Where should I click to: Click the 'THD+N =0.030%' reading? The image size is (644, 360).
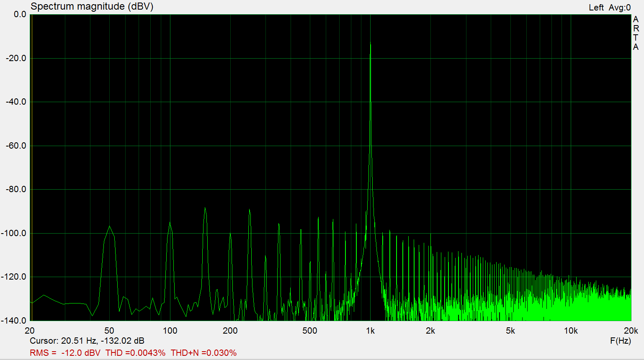pos(204,353)
